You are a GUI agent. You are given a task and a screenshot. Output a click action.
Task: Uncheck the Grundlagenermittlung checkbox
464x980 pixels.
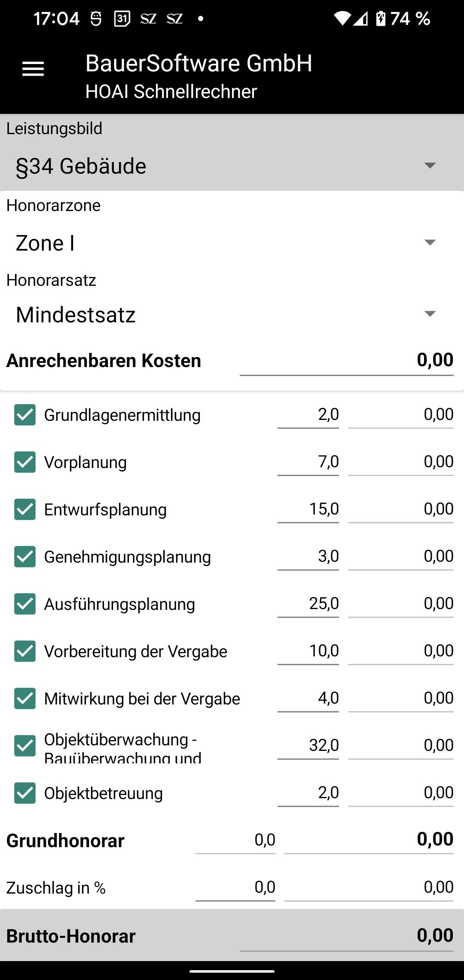(25, 415)
